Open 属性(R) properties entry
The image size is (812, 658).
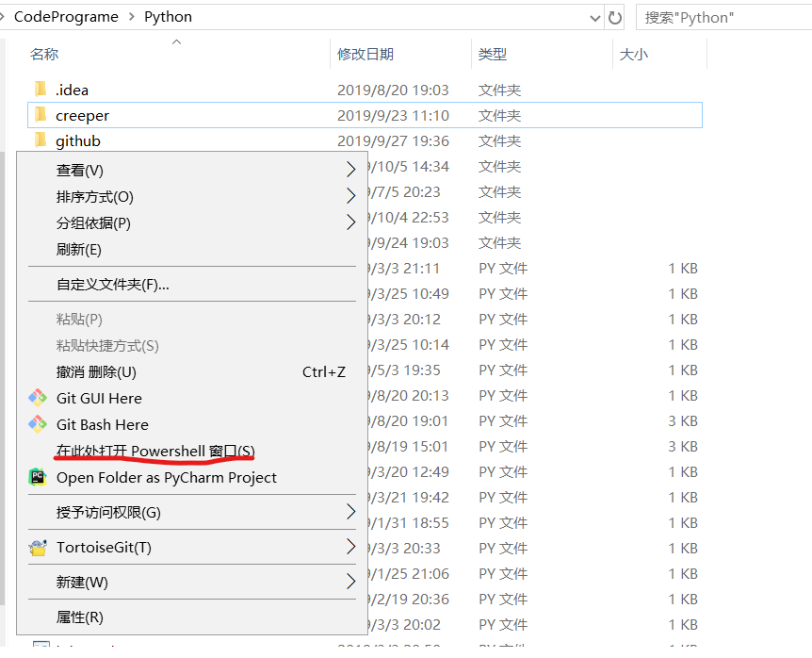[x=191, y=617]
